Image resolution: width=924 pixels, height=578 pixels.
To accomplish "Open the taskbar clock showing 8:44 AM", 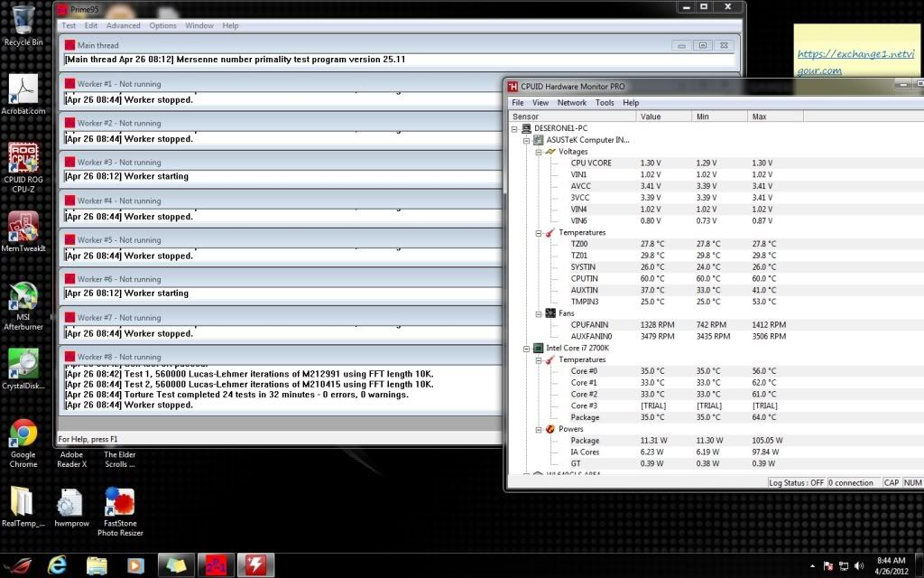I will (891, 565).
